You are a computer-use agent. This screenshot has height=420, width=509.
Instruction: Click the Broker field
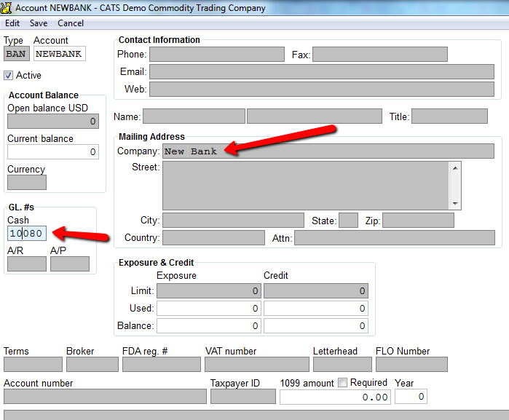92,364
